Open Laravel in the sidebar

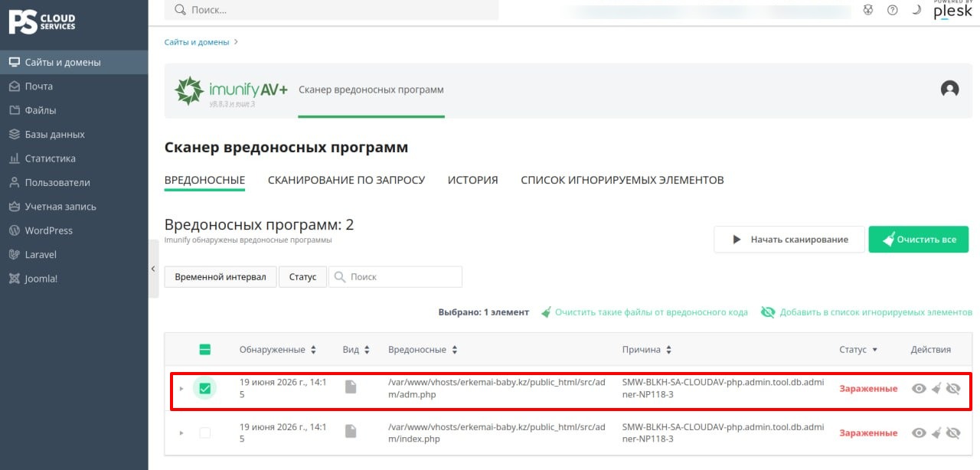point(73,254)
